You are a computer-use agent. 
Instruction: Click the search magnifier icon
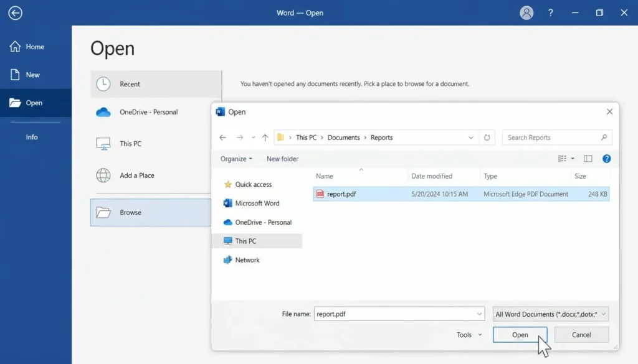click(x=604, y=138)
